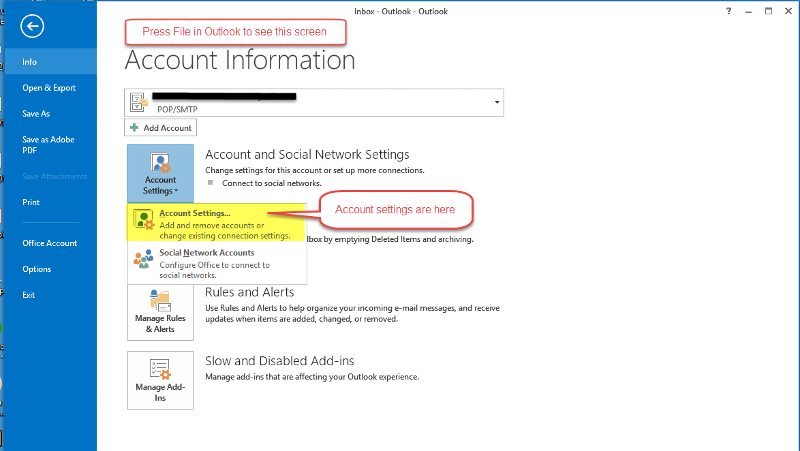800x451 pixels.
Task: Click the Help question mark icon
Action: (x=729, y=11)
